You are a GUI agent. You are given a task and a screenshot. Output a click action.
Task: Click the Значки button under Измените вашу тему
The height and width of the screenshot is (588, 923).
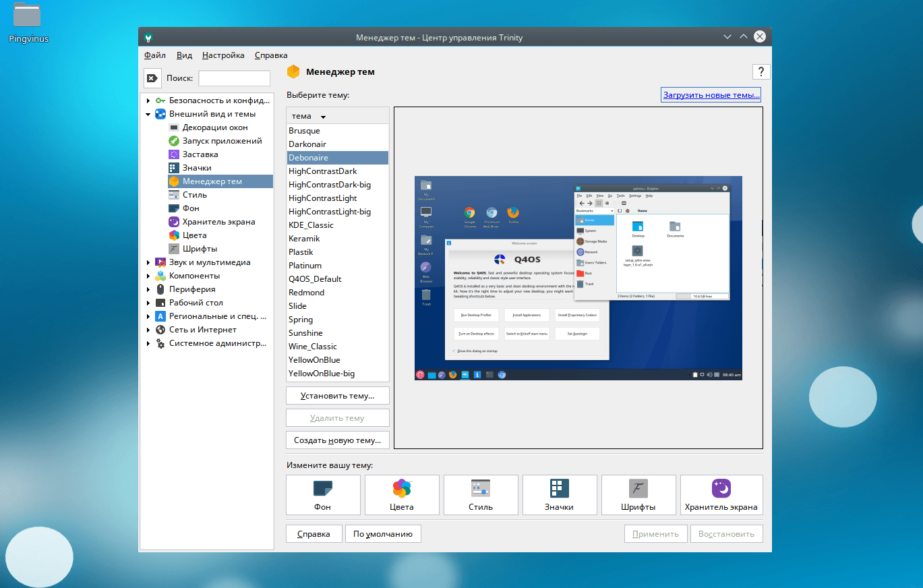coord(560,495)
